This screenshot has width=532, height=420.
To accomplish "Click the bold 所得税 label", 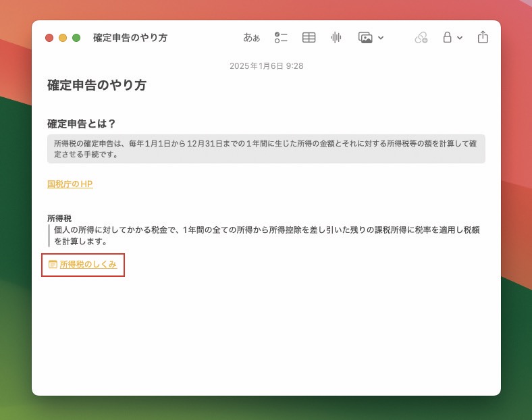I will (59, 218).
